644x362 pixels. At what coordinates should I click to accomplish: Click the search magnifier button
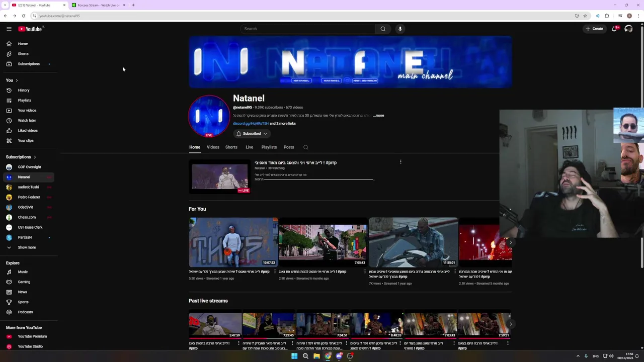pyautogui.click(x=383, y=29)
